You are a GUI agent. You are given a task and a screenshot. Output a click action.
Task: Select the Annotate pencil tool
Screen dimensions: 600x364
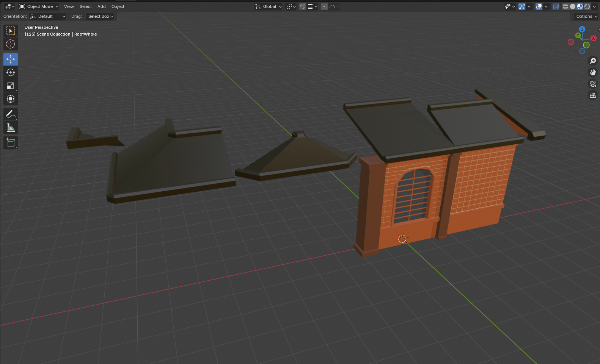click(x=11, y=114)
